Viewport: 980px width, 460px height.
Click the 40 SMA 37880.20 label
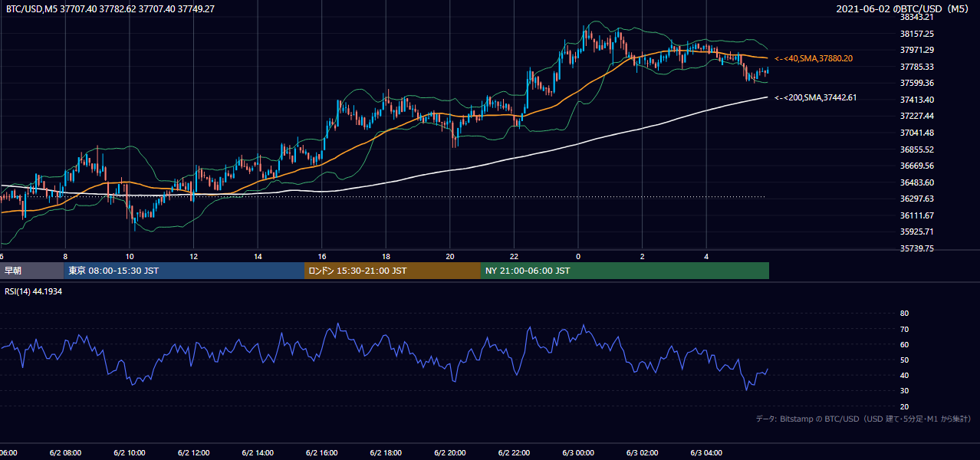(814, 58)
